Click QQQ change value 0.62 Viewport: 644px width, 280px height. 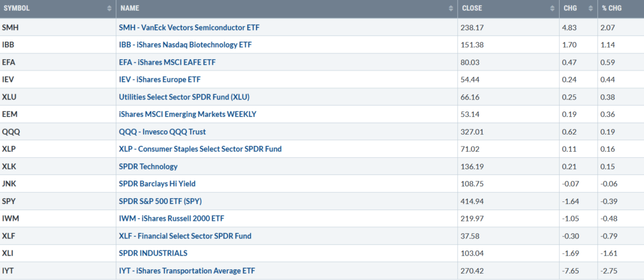coord(569,132)
